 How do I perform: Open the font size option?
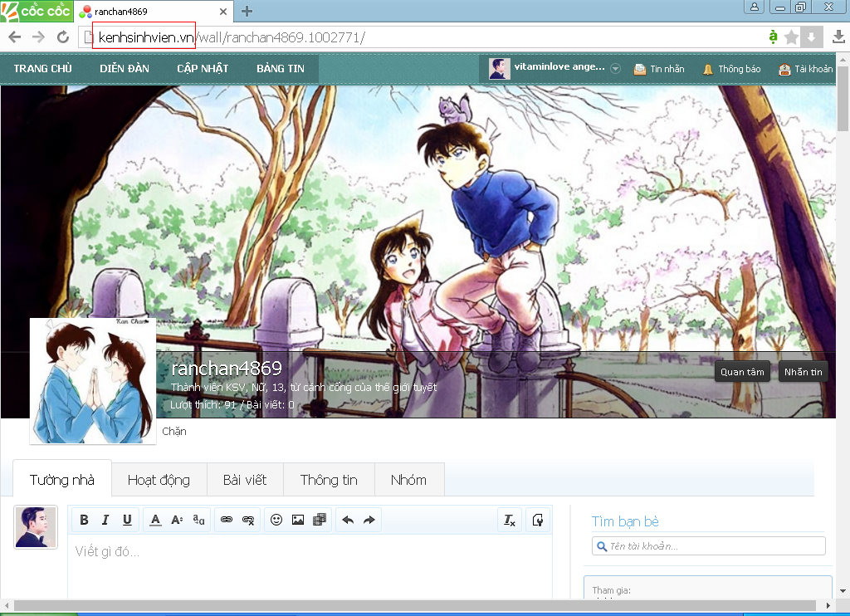[x=177, y=520]
